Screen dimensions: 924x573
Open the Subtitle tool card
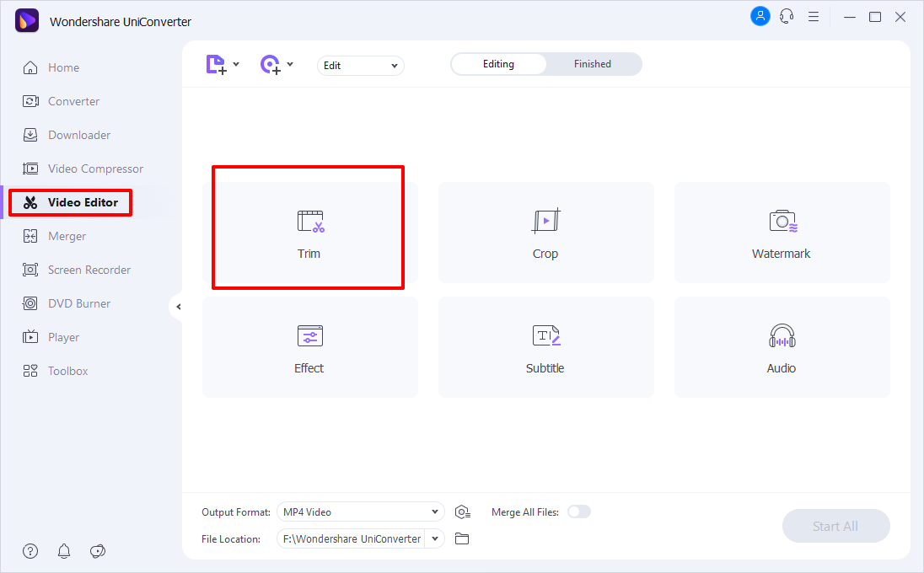(546, 347)
